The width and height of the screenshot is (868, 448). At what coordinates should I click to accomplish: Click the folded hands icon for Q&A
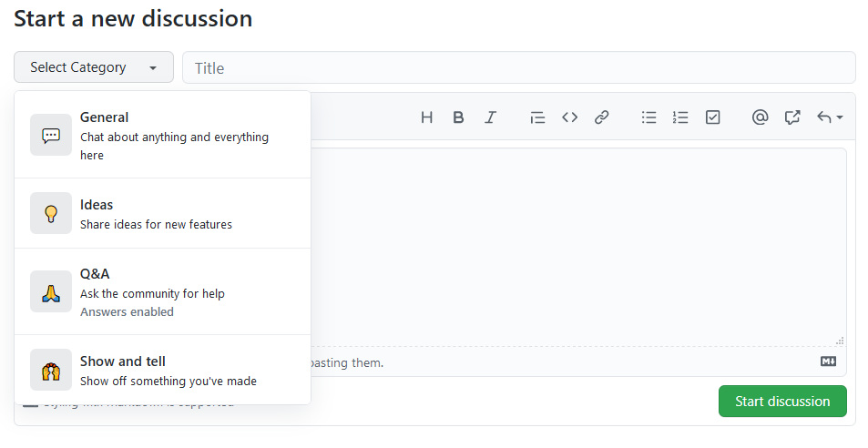51,291
